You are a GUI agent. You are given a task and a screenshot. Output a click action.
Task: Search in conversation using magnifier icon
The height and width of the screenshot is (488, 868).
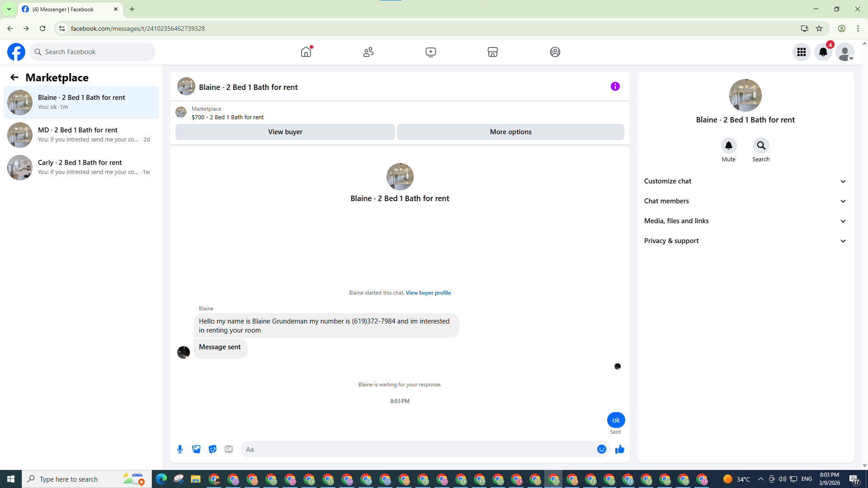pos(761,145)
